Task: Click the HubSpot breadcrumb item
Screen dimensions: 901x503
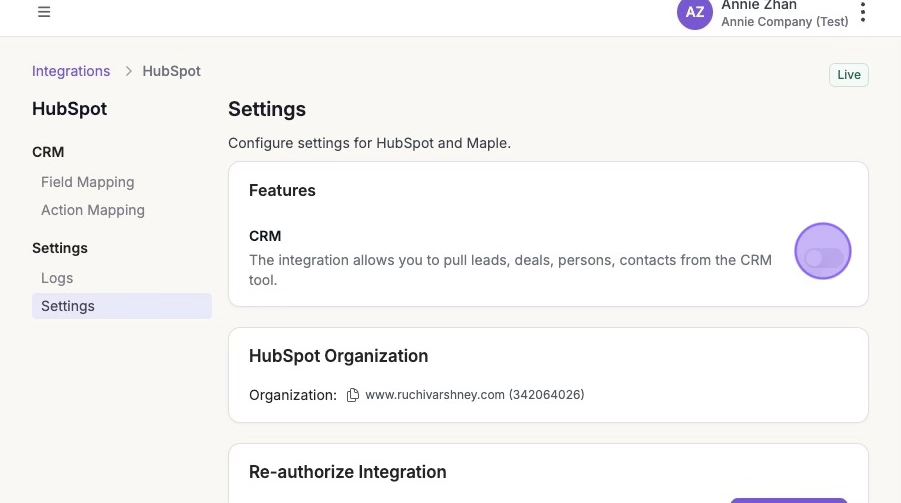Action: coord(171,71)
